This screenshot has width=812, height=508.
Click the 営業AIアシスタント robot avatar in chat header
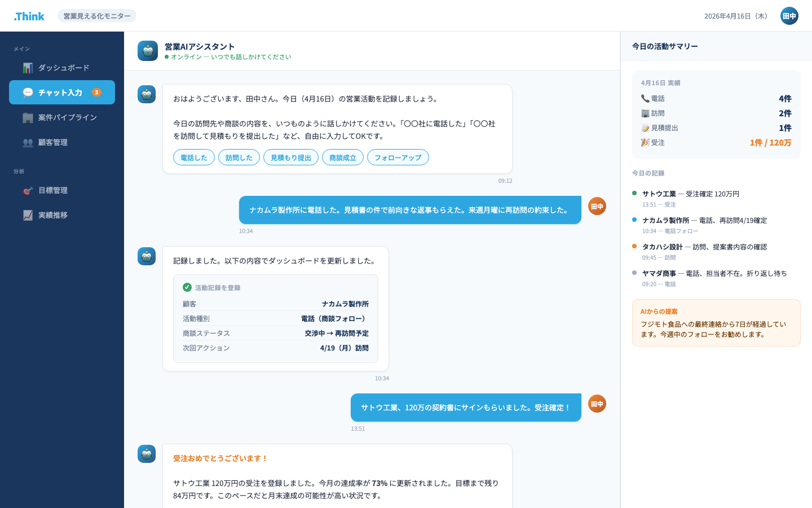[x=148, y=51]
